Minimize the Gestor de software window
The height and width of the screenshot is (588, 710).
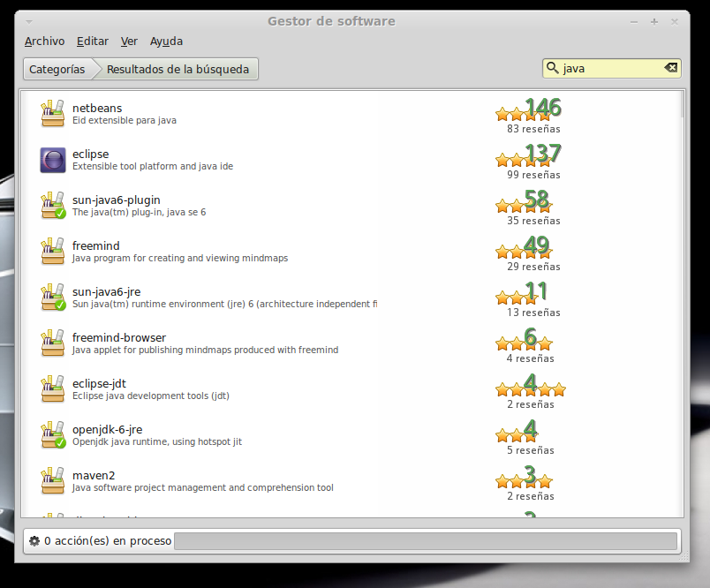click(x=634, y=22)
